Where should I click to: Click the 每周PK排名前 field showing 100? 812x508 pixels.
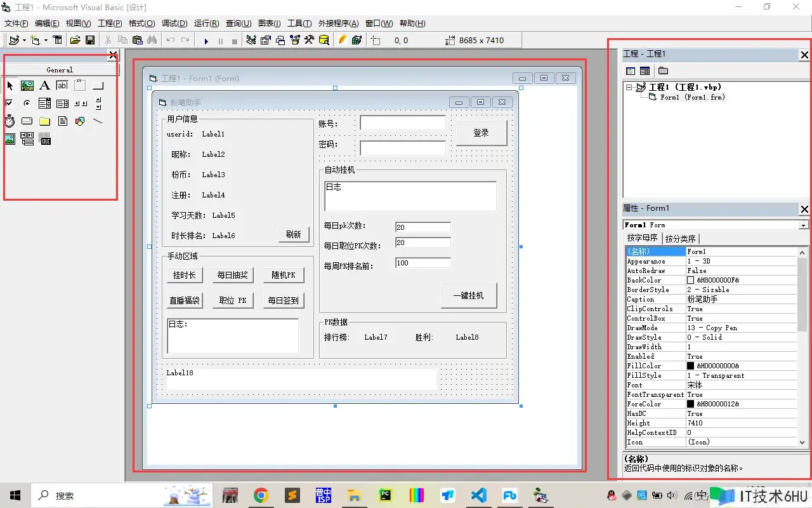[x=423, y=262]
